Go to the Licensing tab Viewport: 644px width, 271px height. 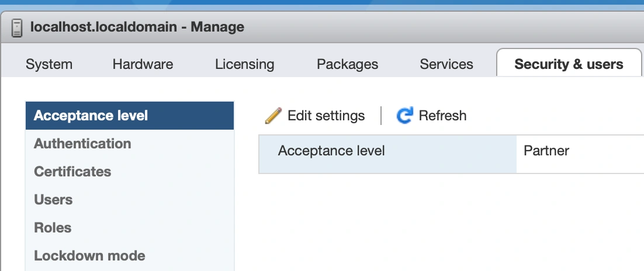tap(244, 64)
